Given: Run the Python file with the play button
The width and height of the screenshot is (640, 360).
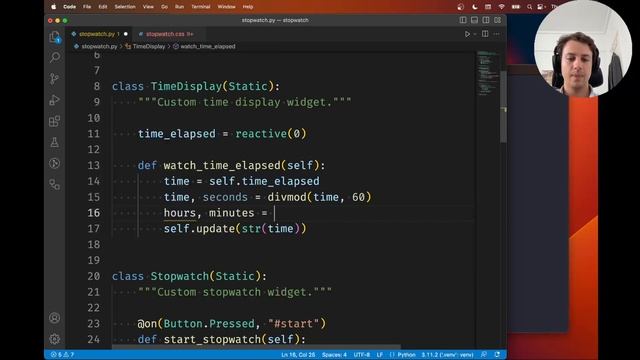Looking at the screenshot, I should [467, 34].
